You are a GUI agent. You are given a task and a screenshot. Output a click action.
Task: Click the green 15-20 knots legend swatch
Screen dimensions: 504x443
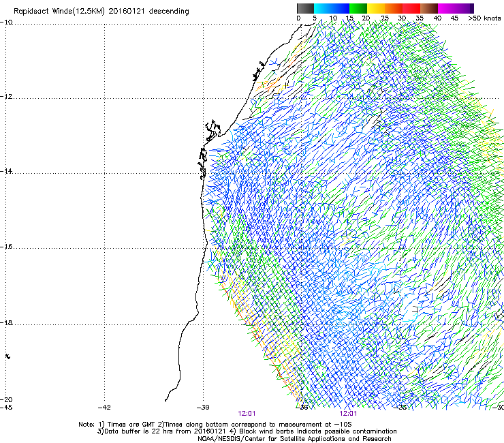[358, 8]
